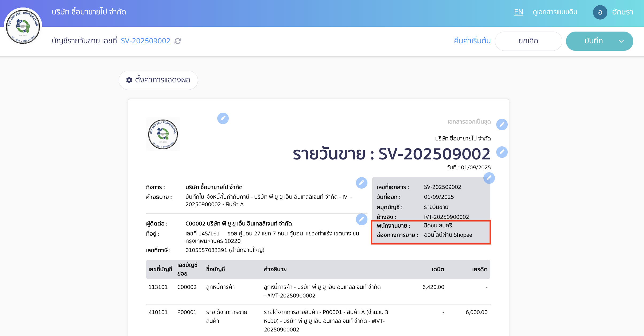Refresh the document number SV-202509002
644x336 pixels.
(x=178, y=41)
